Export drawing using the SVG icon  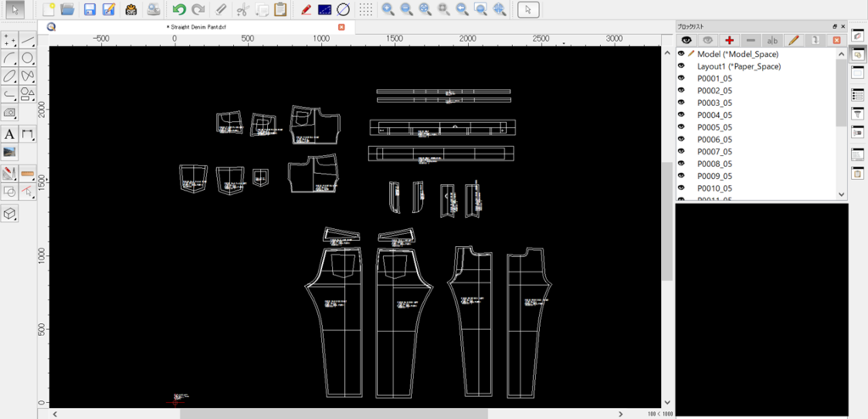coord(131,8)
